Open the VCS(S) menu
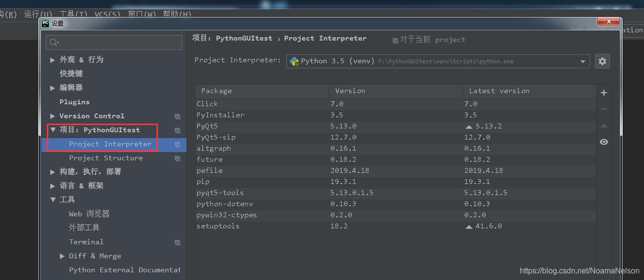The image size is (644, 280). 107,14
